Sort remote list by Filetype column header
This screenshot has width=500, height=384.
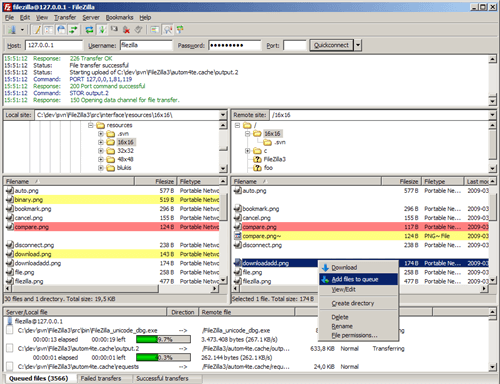[x=442, y=182]
